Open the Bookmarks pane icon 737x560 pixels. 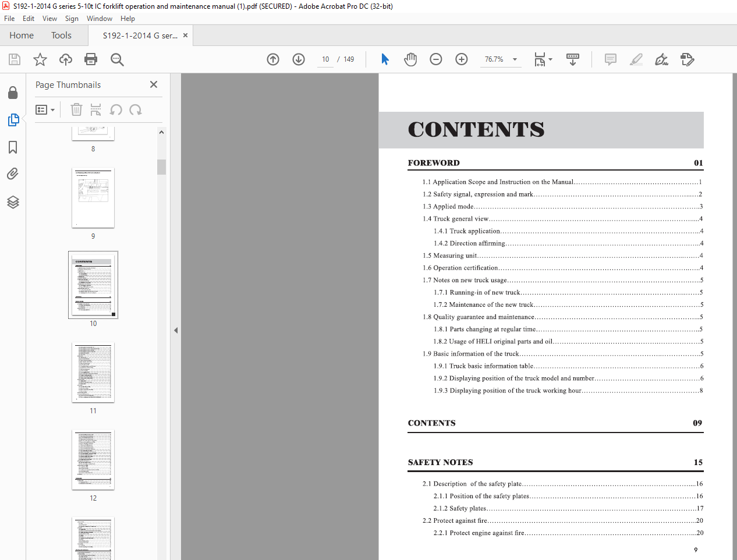tap(13, 147)
